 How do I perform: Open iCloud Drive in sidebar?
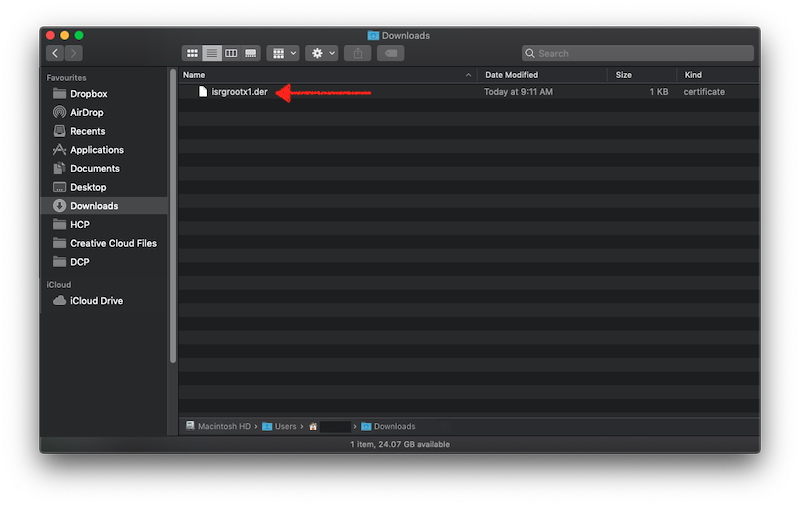coord(96,301)
